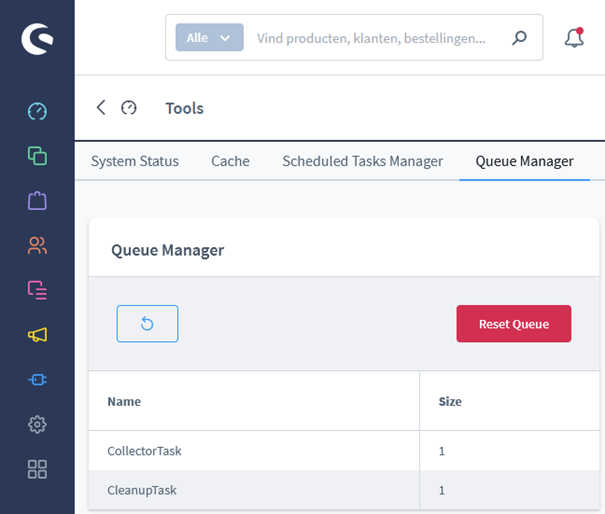Click the notification bell icon

coord(574,38)
